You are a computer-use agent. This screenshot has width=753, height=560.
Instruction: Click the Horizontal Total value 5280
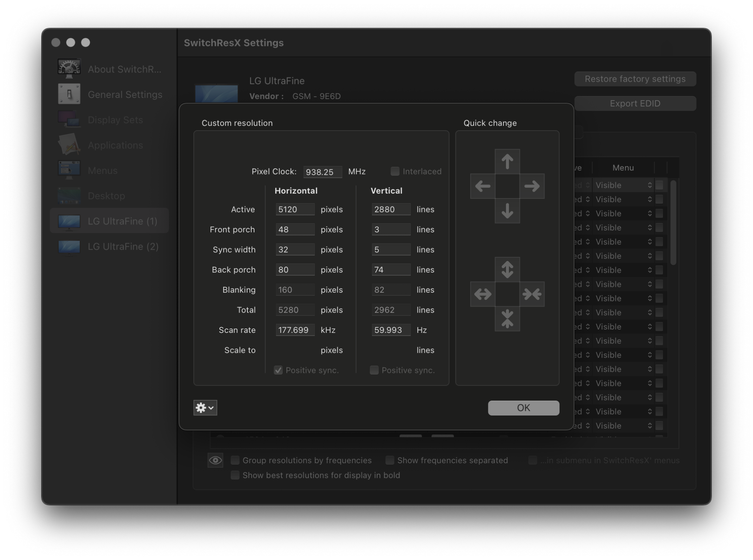295,310
